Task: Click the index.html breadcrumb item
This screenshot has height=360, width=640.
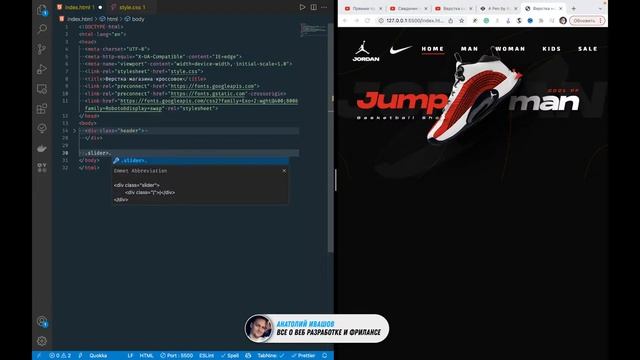Action: tap(76, 19)
